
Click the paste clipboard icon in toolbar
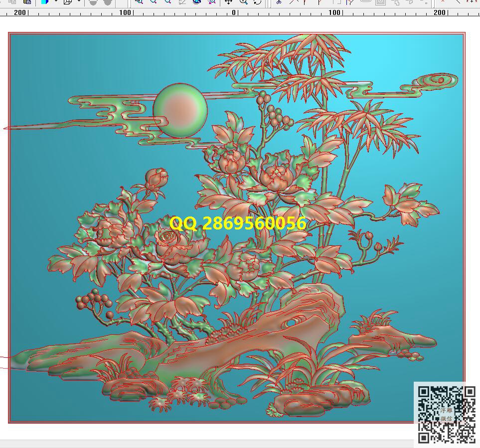pos(27,2)
